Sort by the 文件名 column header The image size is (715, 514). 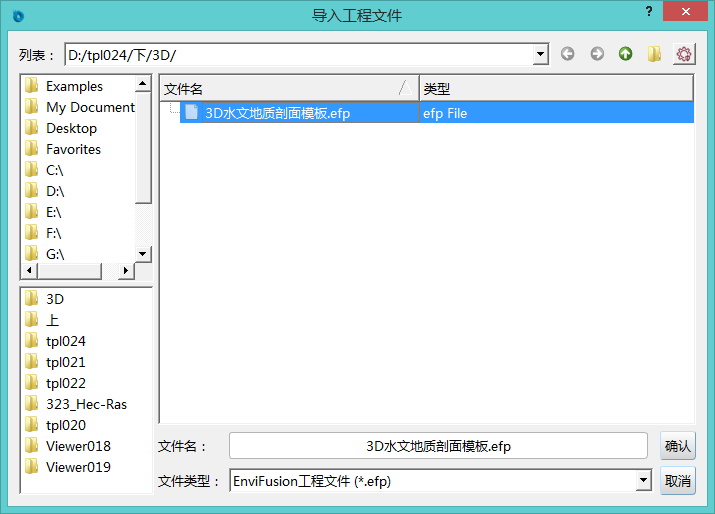tap(289, 88)
